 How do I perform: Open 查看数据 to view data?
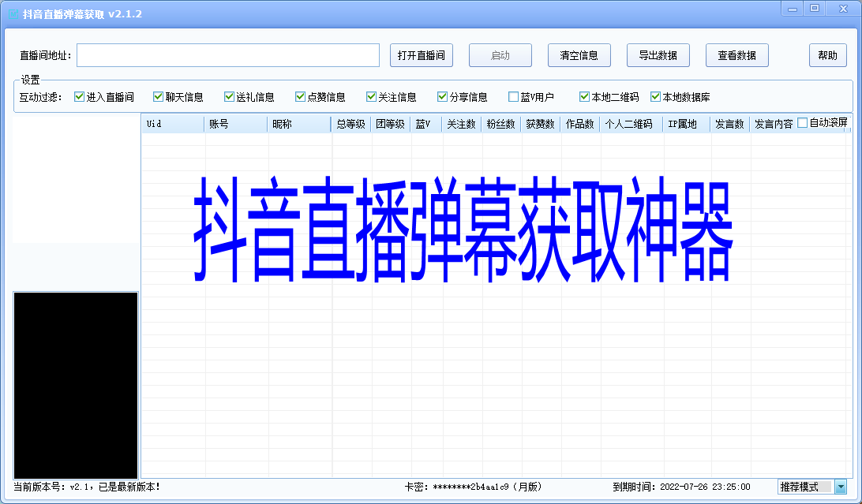[x=736, y=55]
